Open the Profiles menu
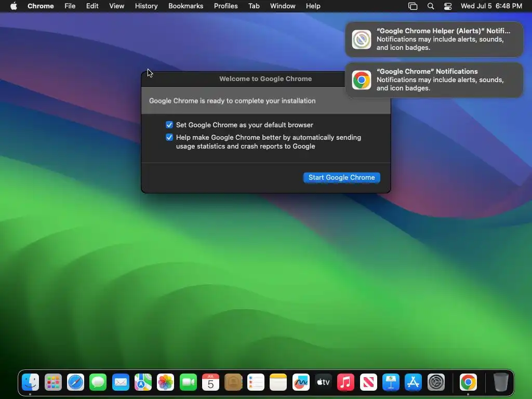Viewport: 532px width, 399px height. (x=225, y=6)
